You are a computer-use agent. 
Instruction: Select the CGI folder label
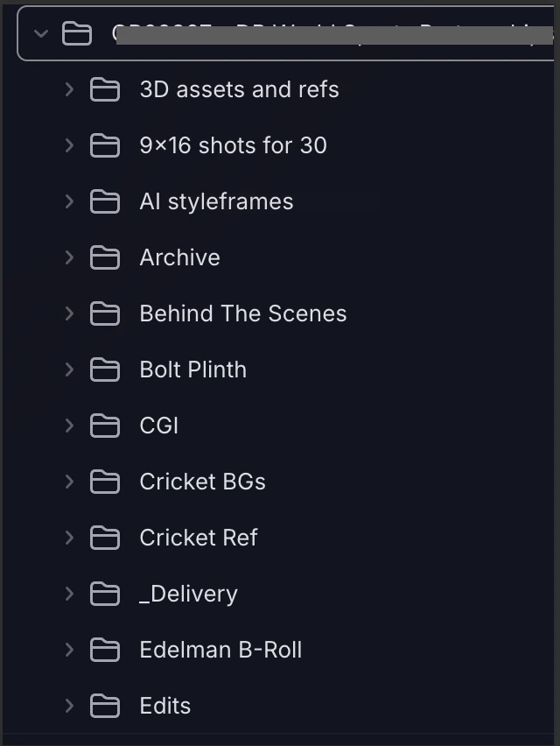[x=158, y=426]
